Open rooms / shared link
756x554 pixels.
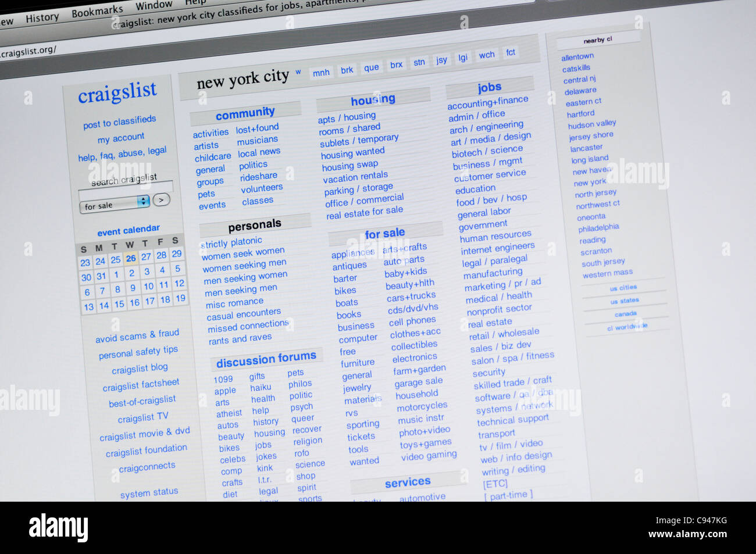click(350, 130)
